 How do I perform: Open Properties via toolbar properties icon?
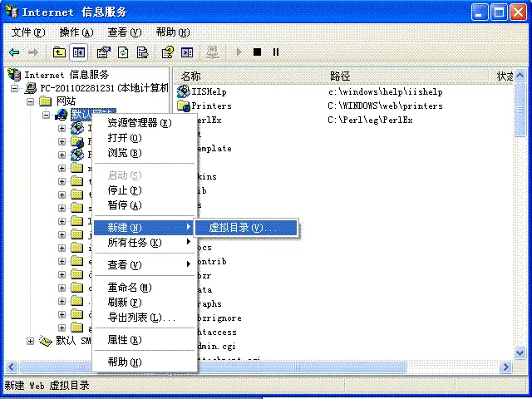pos(103,52)
